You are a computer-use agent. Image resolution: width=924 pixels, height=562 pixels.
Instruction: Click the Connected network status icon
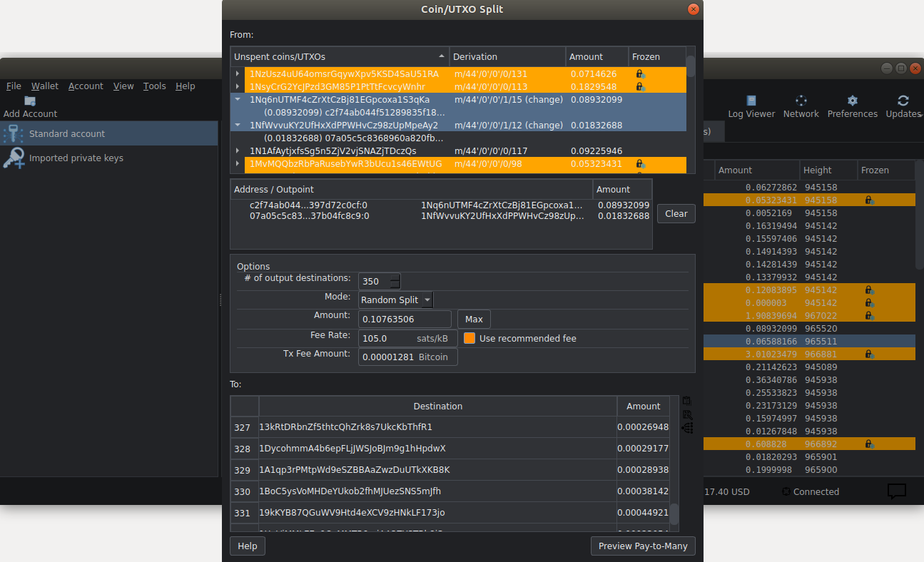tap(786, 491)
